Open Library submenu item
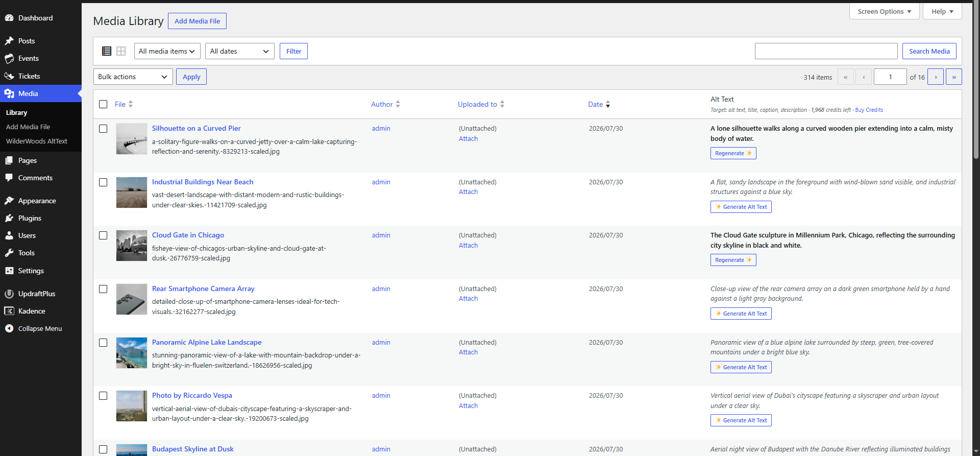Image resolution: width=980 pixels, height=456 pixels. coord(17,112)
